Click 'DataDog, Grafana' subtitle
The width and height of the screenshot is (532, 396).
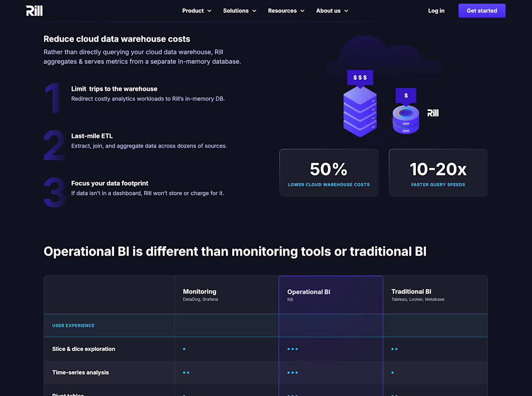coord(201,299)
